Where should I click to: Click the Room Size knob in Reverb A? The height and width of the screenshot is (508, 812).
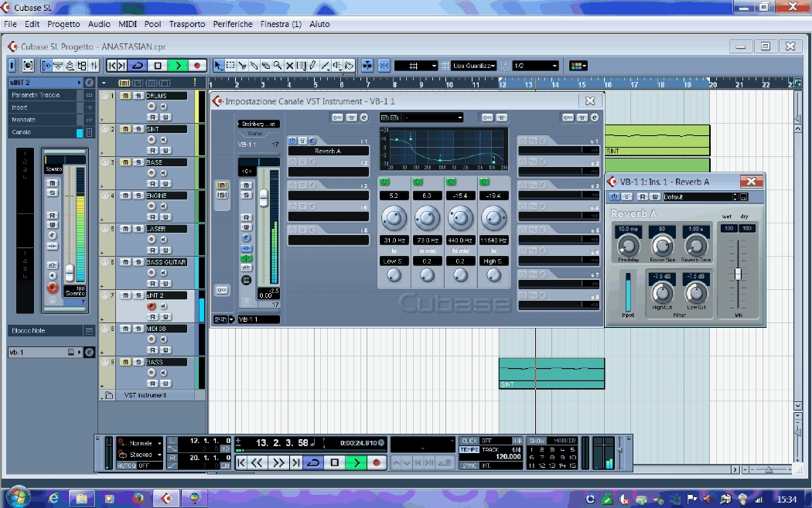(662, 246)
